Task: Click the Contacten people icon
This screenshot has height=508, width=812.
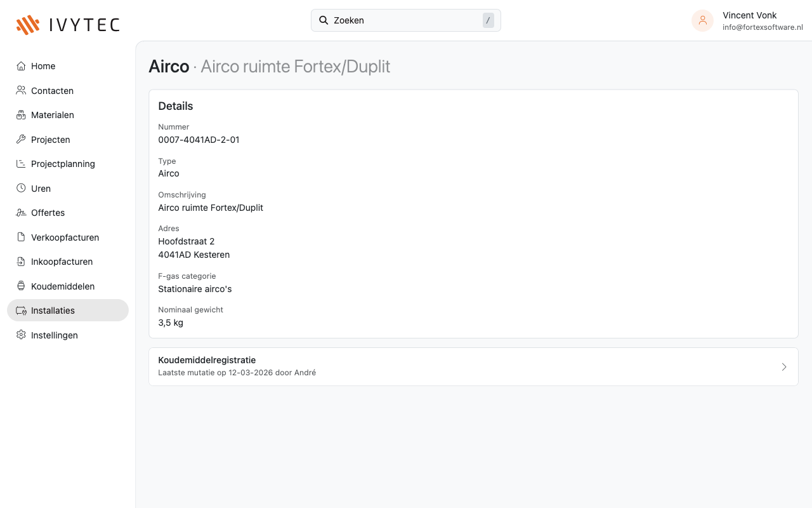Action: pyautogui.click(x=21, y=90)
